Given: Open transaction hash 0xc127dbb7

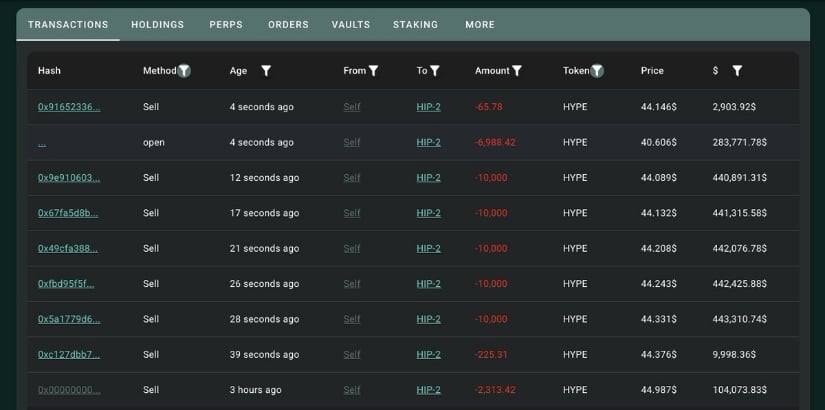Looking at the screenshot, I should point(69,355).
